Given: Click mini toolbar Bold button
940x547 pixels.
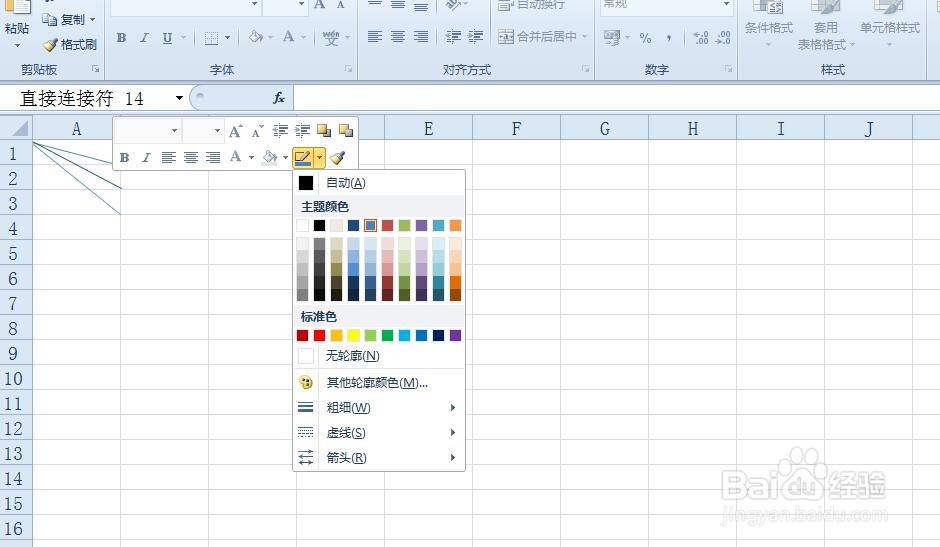Looking at the screenshot, I should coord(124,158).
